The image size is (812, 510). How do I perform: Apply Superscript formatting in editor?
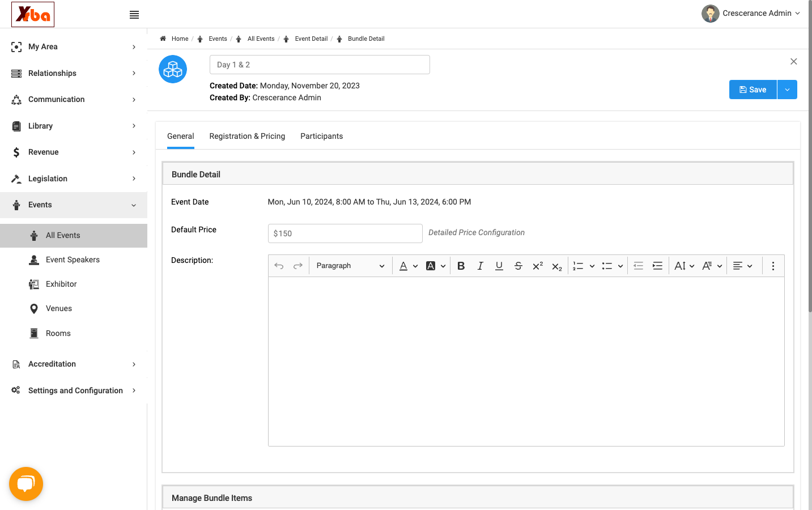tap(538, 266)
